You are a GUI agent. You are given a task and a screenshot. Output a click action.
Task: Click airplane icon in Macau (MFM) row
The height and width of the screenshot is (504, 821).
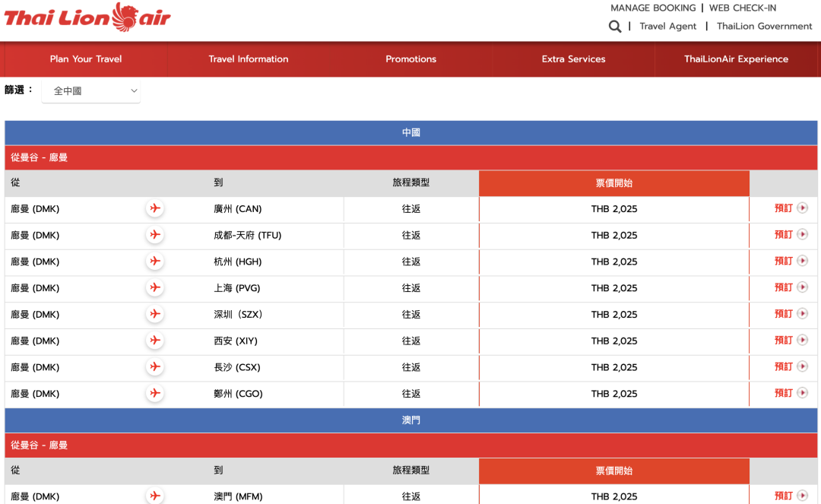pyautogui.click(x=155, y=496)
